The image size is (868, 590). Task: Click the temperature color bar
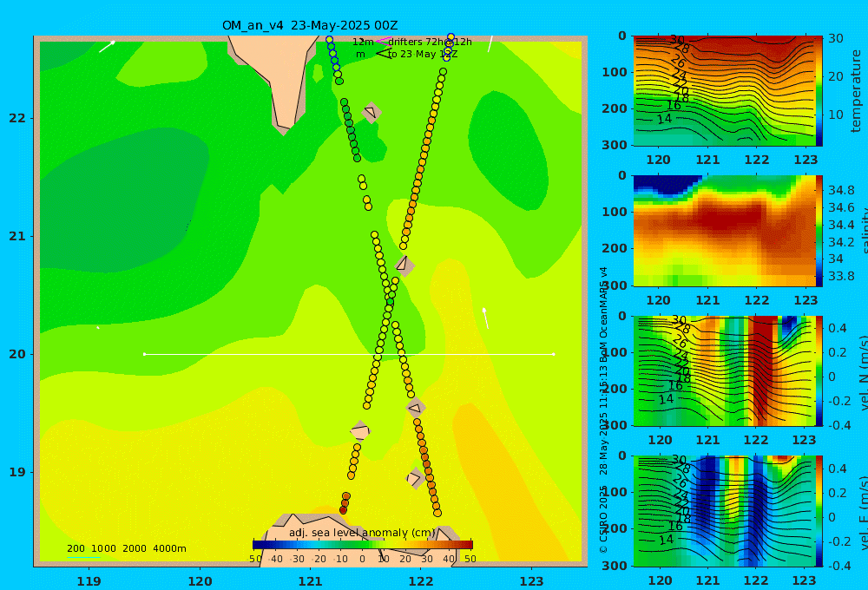coord(819,91)
